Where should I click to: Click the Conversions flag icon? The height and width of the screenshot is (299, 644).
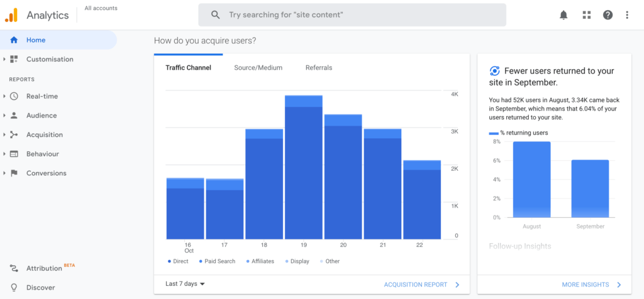click(x=14, y=173)
